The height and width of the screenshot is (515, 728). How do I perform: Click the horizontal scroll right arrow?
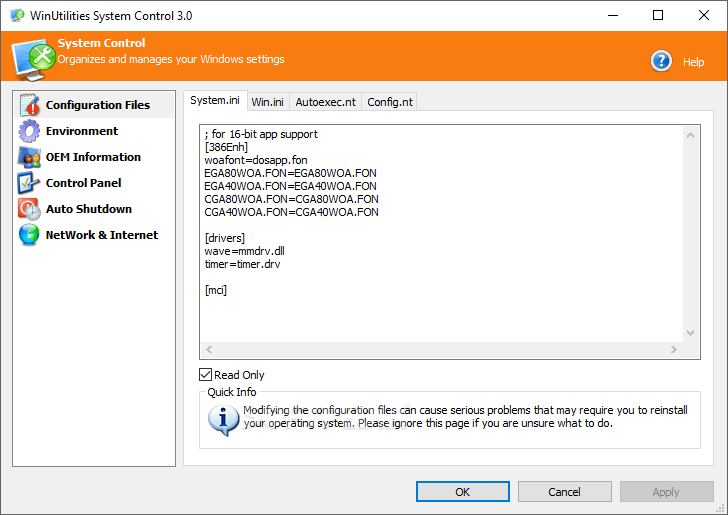coord(674,349)
